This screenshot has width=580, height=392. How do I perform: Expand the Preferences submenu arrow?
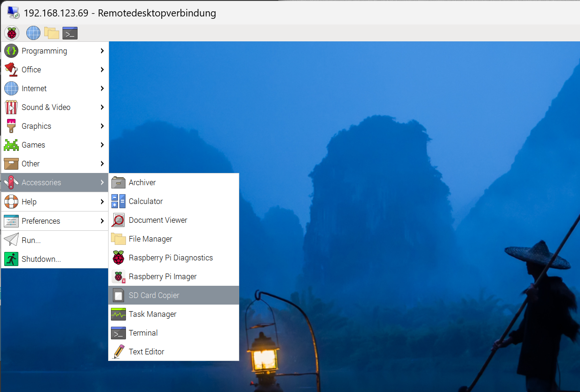pyautogui.click(x=102, y=221)
